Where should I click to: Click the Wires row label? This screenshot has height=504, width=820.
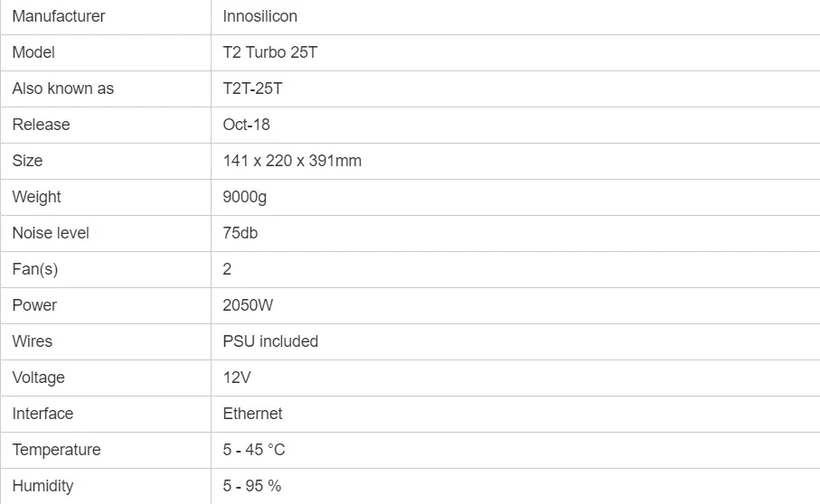point(33,341)
